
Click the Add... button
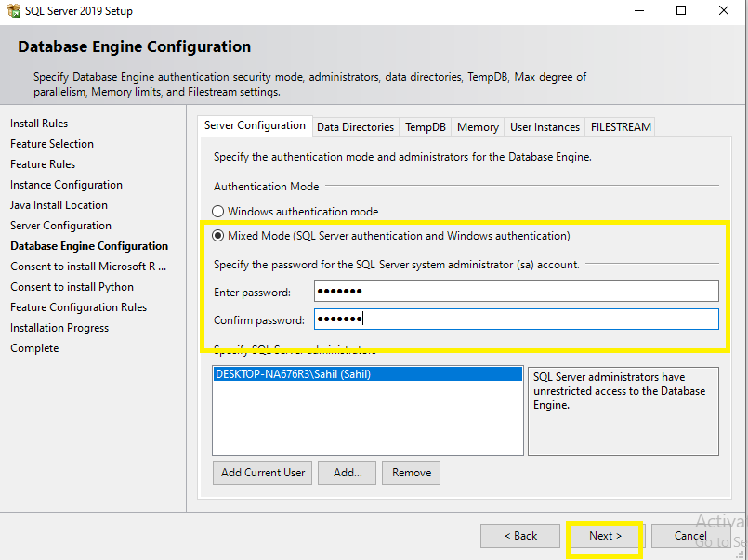tap(348, 473)
